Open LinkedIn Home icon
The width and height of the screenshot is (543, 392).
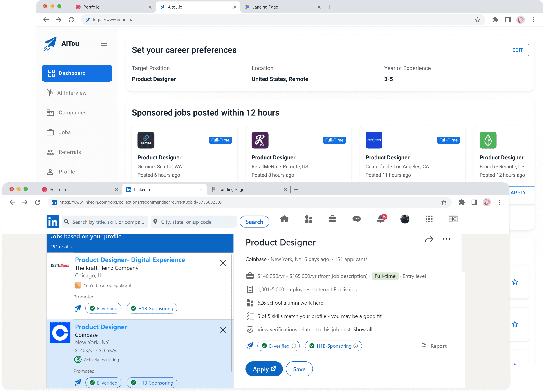(x=284, y=219)
